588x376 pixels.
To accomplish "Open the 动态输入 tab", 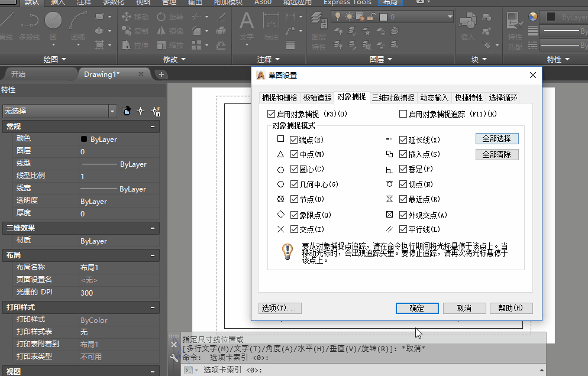I will pos(434,98).
